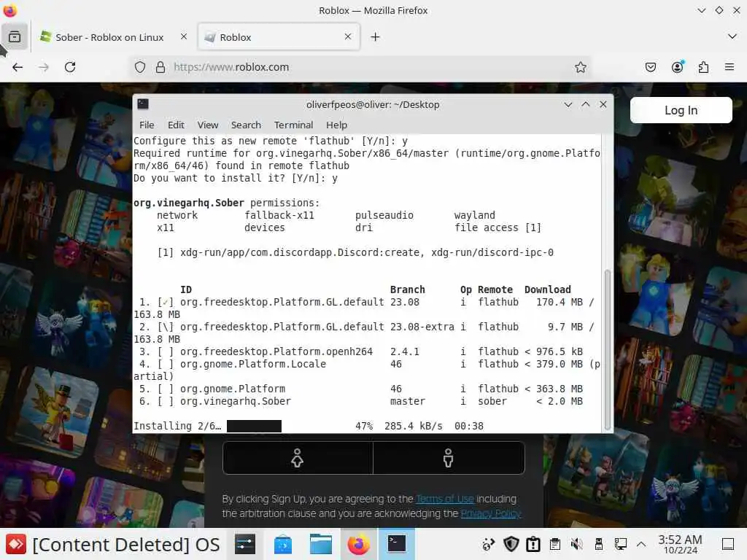Image resolution: width=747 pixels, height=560 pixels.
Task: Maximize Firefox with the diamond button
Action: pyautogui.click(x=719, y=10)
